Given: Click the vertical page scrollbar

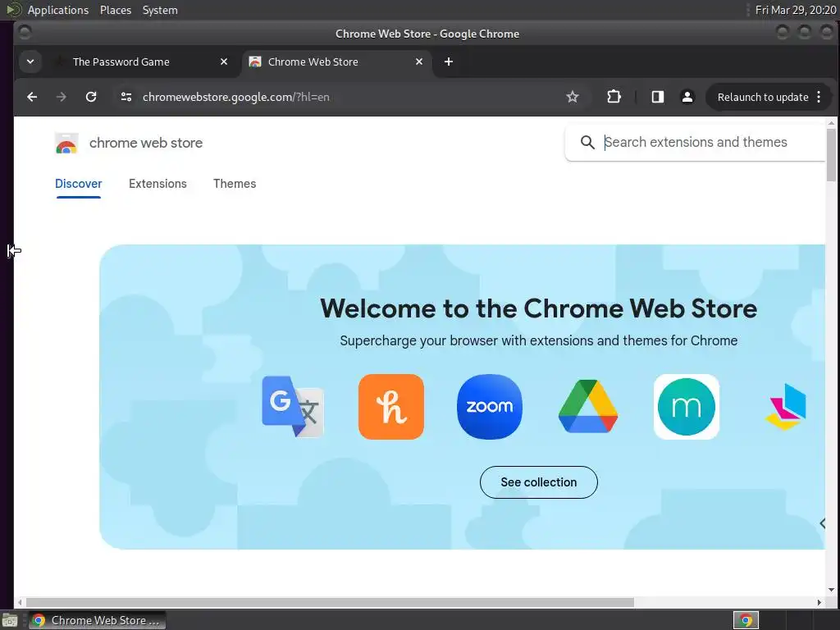Looking at the screenshot, I should (831, 155).
